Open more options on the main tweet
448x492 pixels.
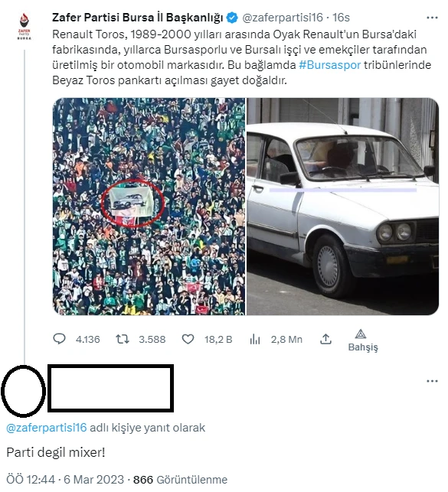(x=432, y=18)
